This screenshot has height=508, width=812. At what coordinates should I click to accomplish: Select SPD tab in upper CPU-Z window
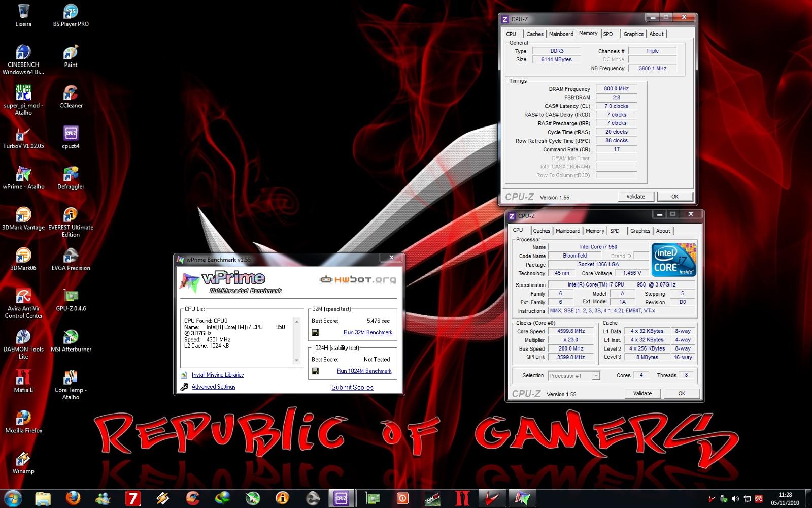pos(608,34)
